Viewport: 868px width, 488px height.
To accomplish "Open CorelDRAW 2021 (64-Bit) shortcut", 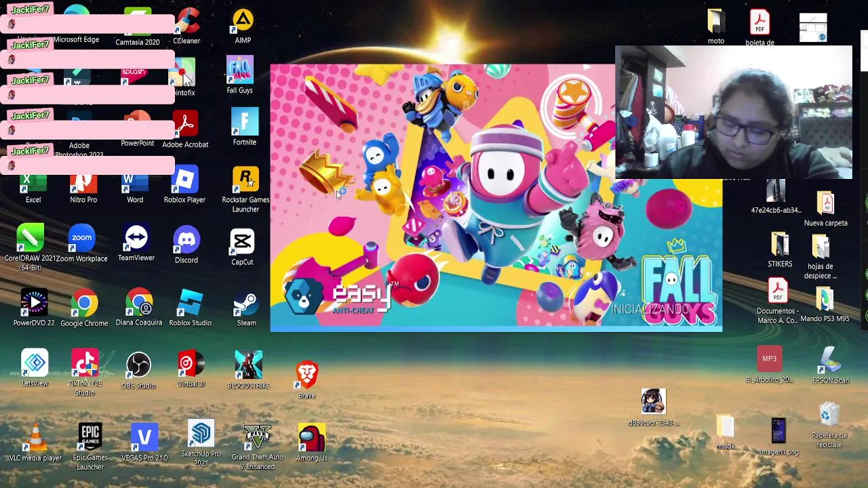I will [x=31, y=248].
